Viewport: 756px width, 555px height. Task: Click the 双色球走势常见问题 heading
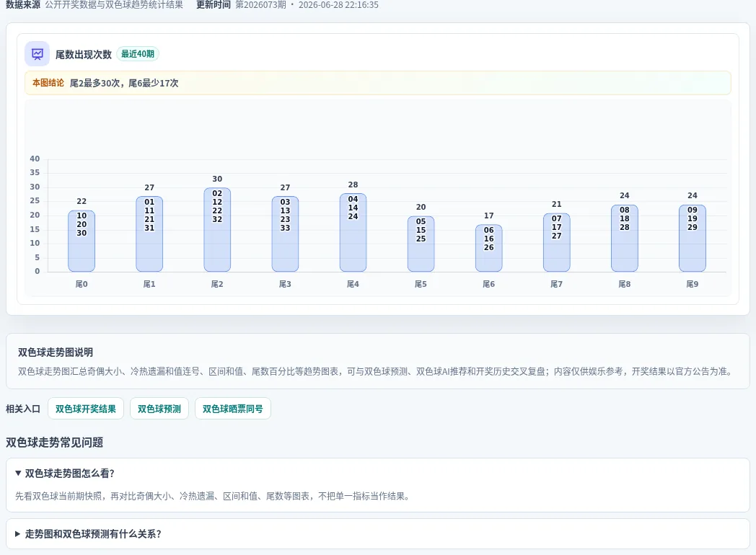55,443
